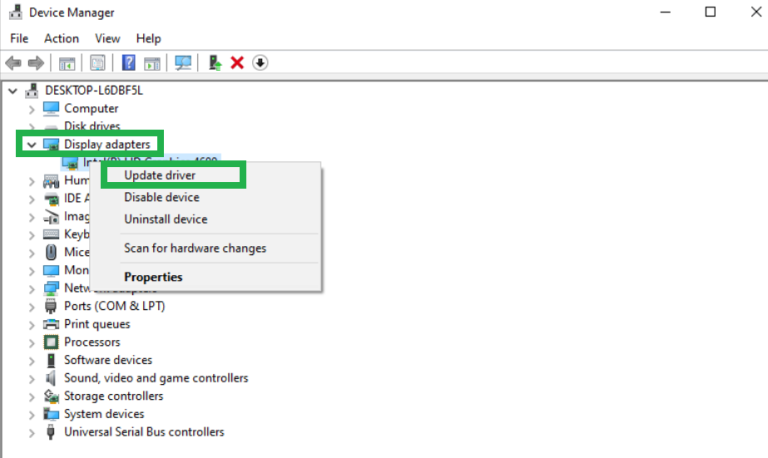Image resolution: width=768 pixels, height=458 pixels.
Task: Select the Software devices label
Action: 108,360
